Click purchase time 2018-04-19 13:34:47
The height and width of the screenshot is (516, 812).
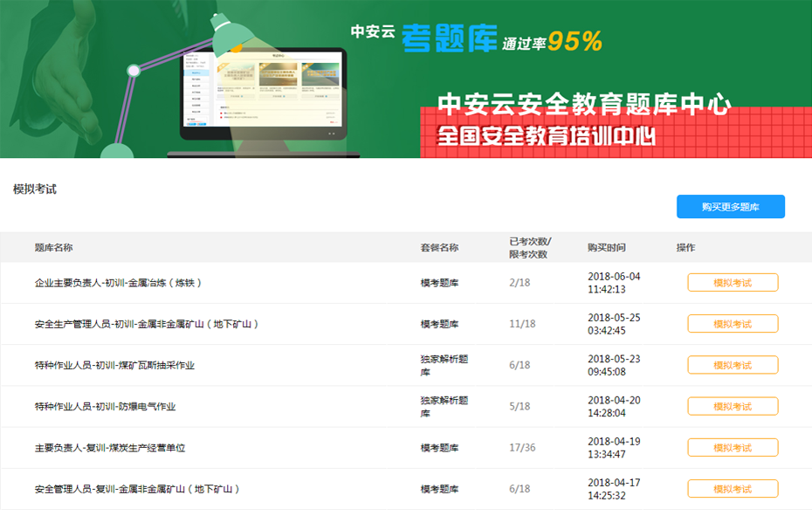(x=614, y=448)
